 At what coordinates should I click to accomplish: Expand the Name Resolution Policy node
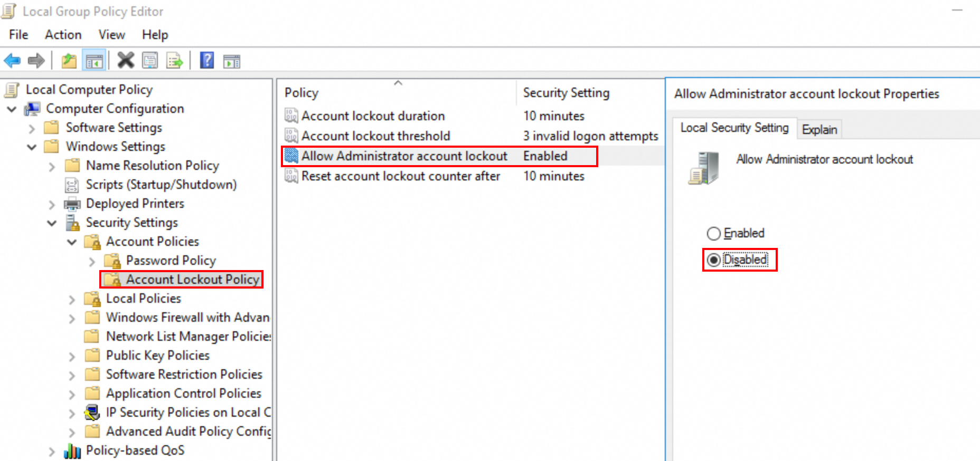pos(52,167)
